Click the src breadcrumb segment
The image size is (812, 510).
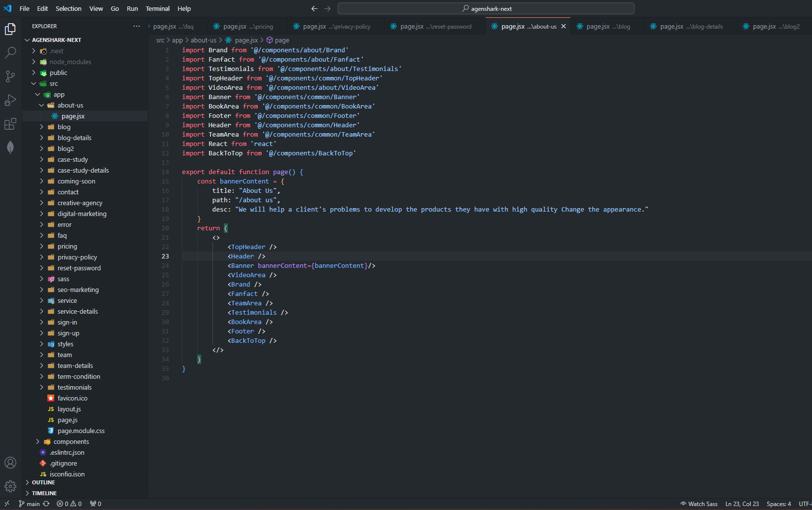point(160,40)
